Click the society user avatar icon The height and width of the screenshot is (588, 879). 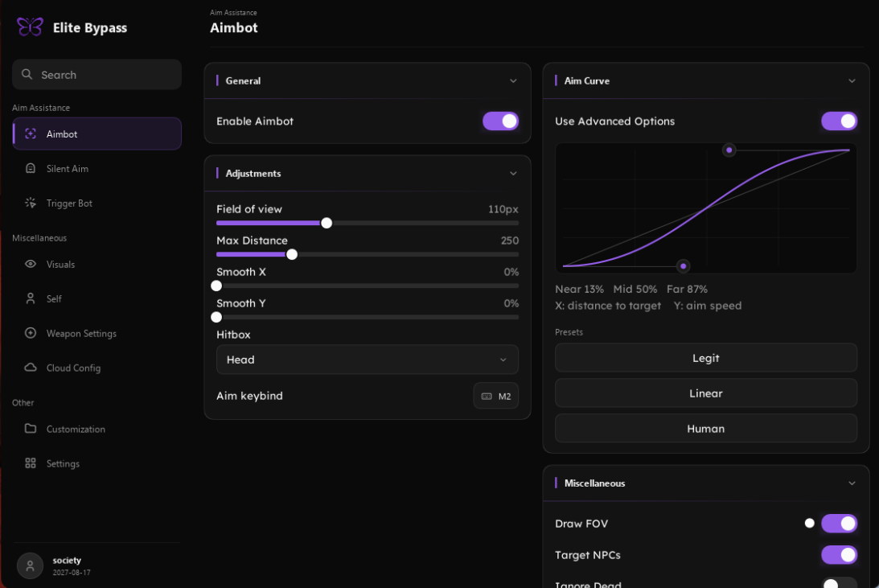point(31,565)
